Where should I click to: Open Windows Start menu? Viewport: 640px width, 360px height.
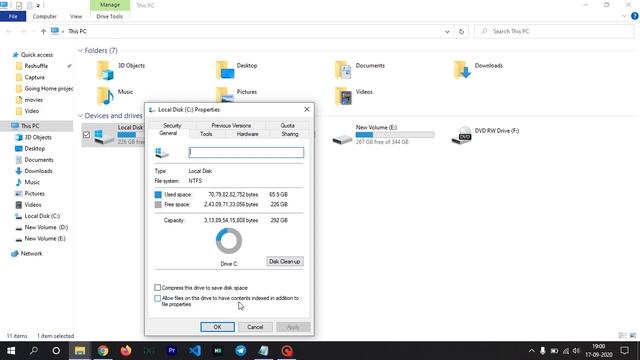11,351
